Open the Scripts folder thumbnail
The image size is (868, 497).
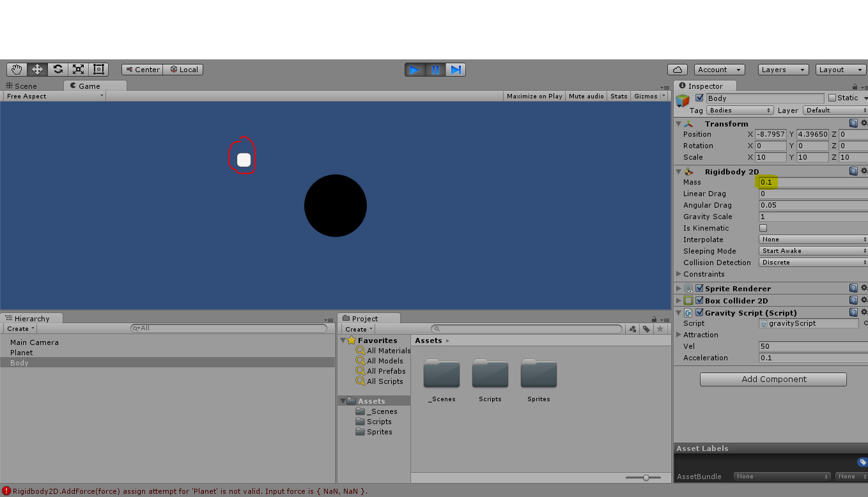[490, 374]
